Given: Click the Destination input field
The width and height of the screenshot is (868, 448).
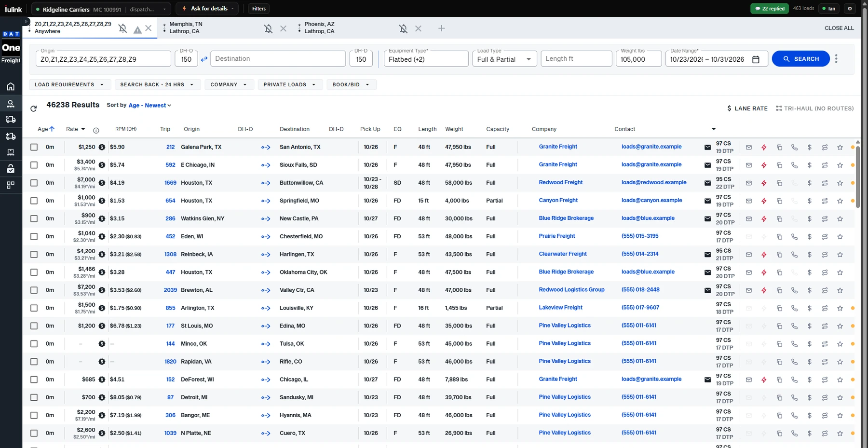Looking at the screenshot, I should pos(278,59).
